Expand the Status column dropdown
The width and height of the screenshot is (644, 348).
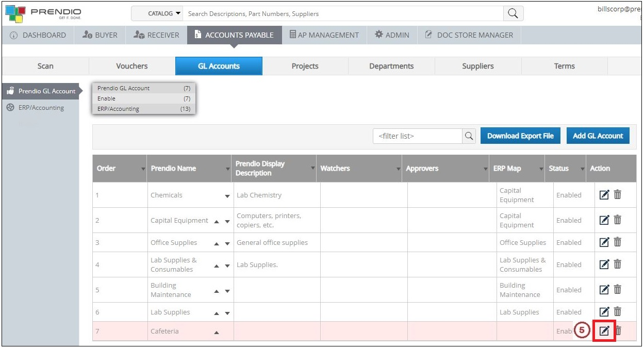tap(580, 168)
